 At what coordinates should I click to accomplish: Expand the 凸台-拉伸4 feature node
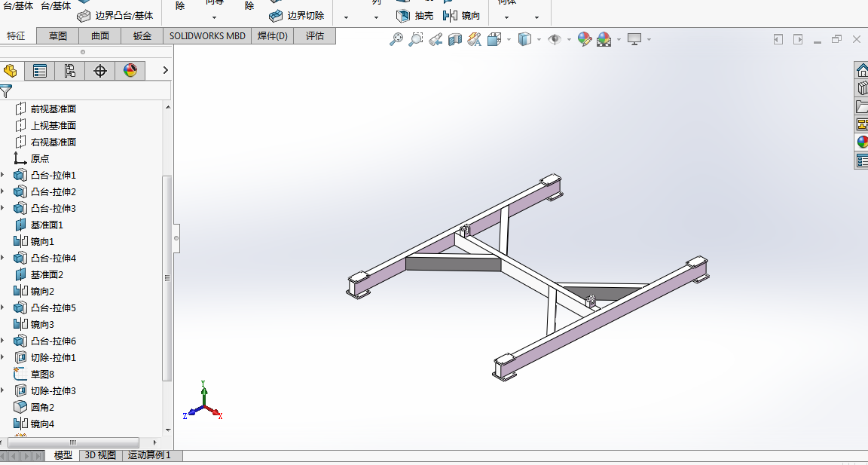2,258
